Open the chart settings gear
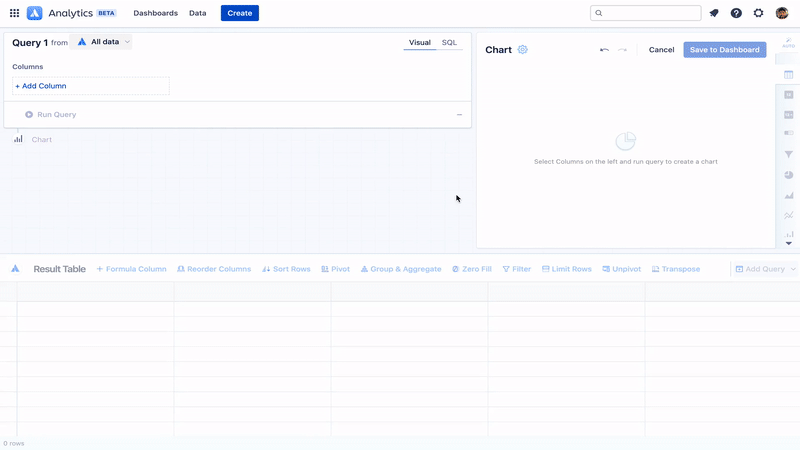The image size is (800, 450). [522, 50]
